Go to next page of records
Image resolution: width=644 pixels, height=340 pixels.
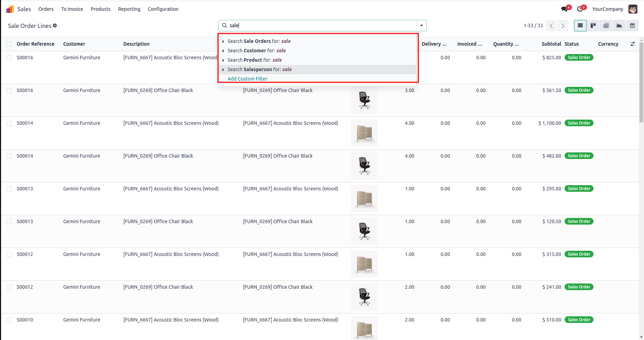(562, 25)
